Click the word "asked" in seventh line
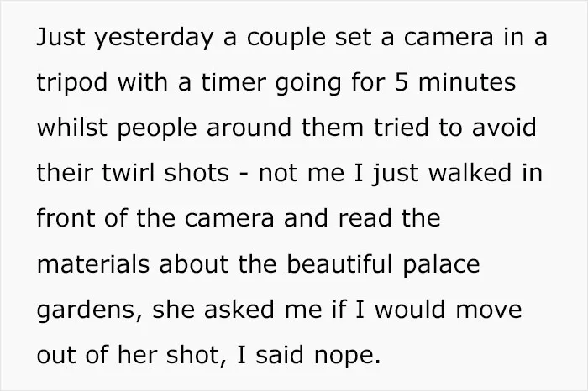 tap(239, 310)
